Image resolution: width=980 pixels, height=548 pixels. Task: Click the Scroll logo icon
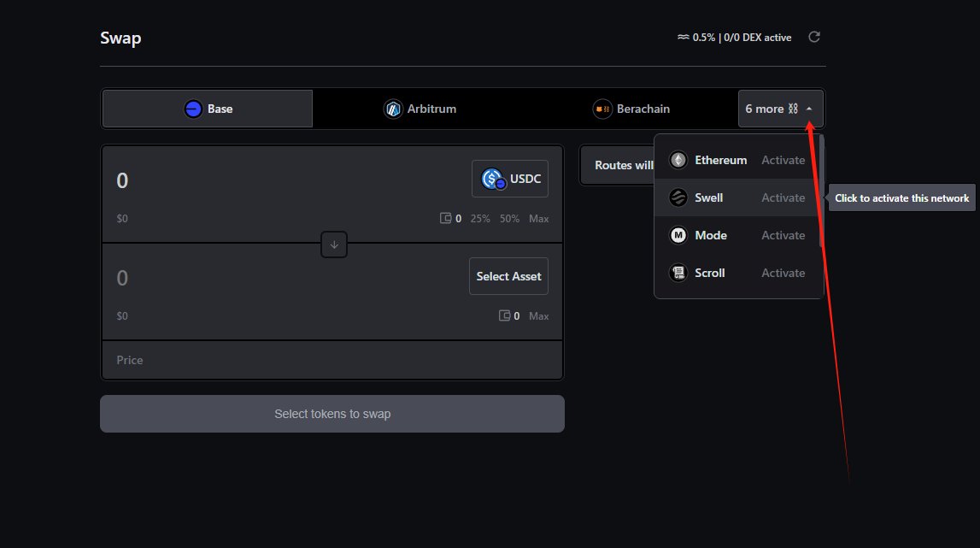(x=678, y=273)
